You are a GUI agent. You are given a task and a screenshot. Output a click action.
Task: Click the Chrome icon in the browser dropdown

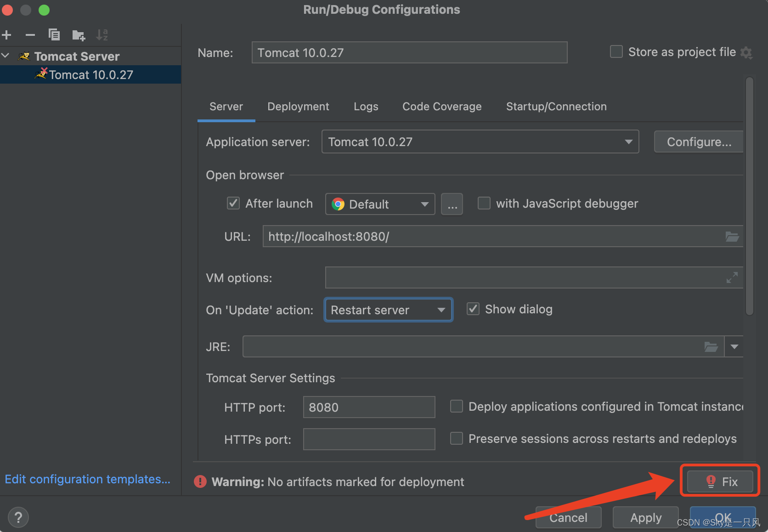point(338,204)
